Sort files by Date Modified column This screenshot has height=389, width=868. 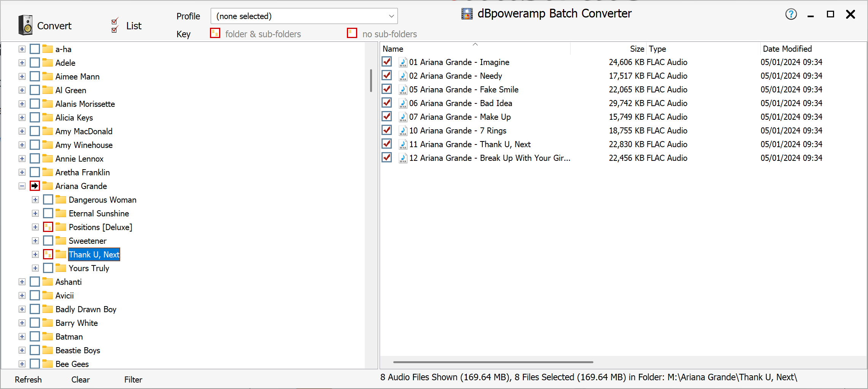[x=787, y=49]
